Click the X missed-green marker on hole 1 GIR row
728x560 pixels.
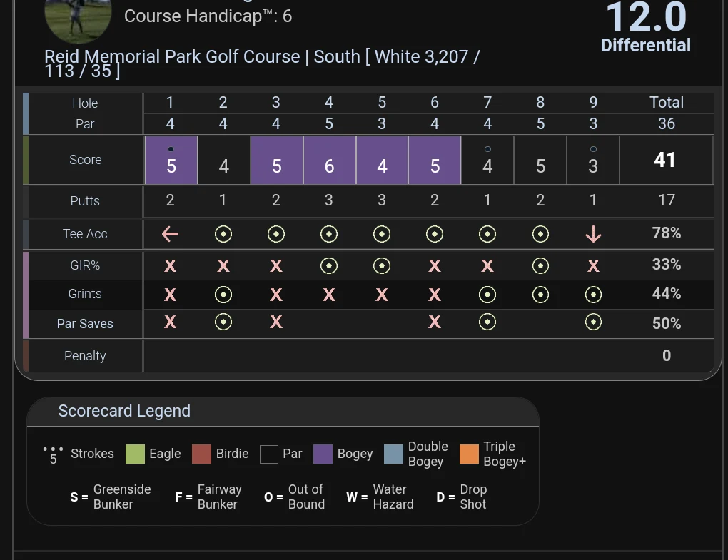(x=170, y=265)
